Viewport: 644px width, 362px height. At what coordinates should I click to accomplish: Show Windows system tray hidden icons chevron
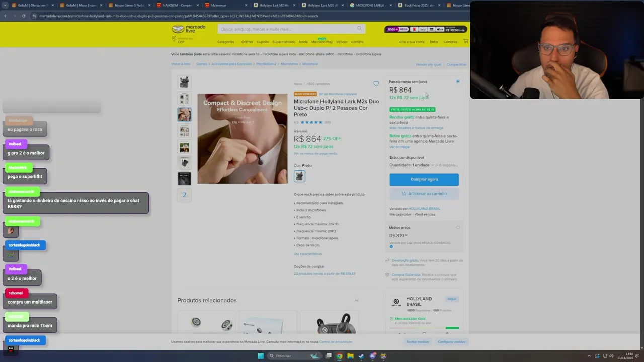coord(589,356)
